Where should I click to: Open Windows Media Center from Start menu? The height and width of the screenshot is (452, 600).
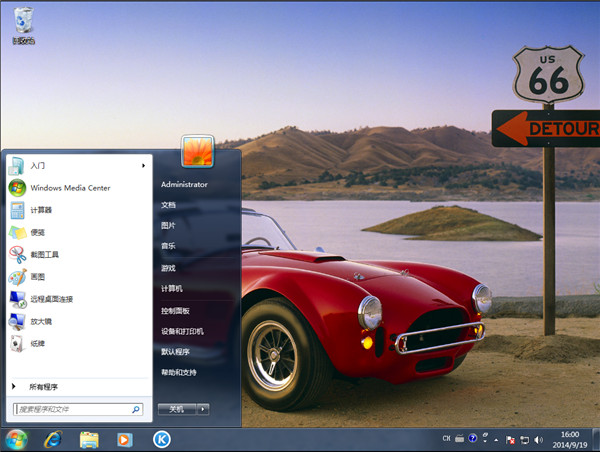pos(69,187)
